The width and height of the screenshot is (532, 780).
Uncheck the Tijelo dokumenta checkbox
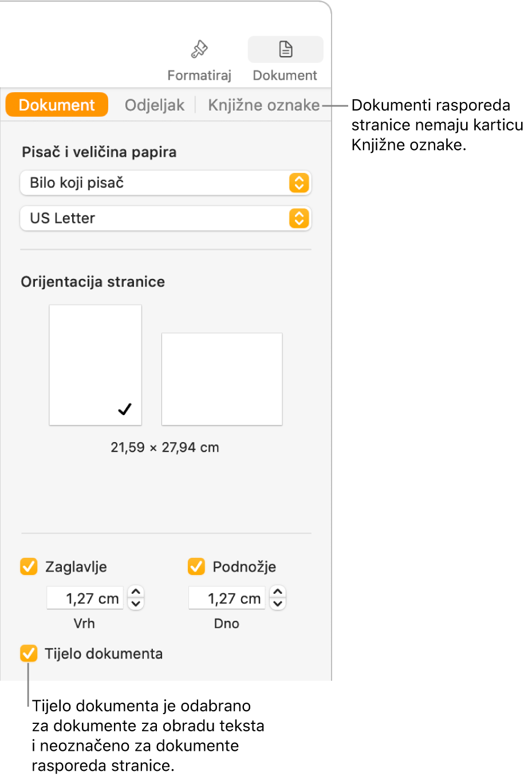click(x=29, y=653)
